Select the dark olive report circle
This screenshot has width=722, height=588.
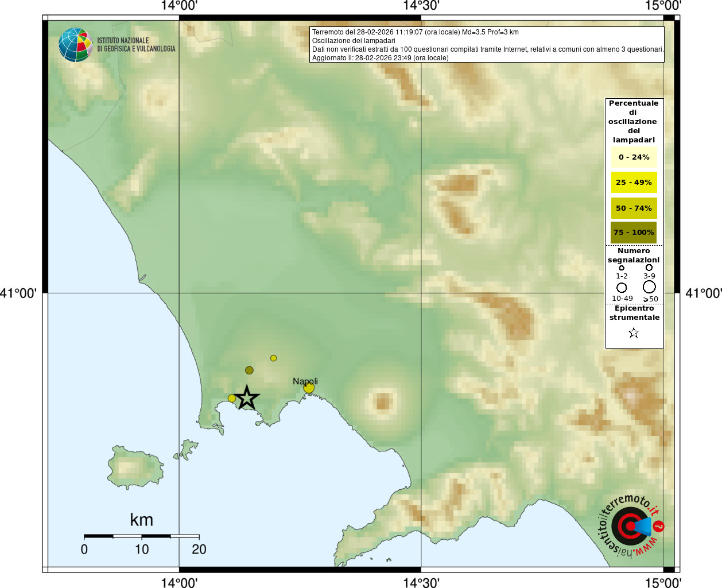coord(249,370)
